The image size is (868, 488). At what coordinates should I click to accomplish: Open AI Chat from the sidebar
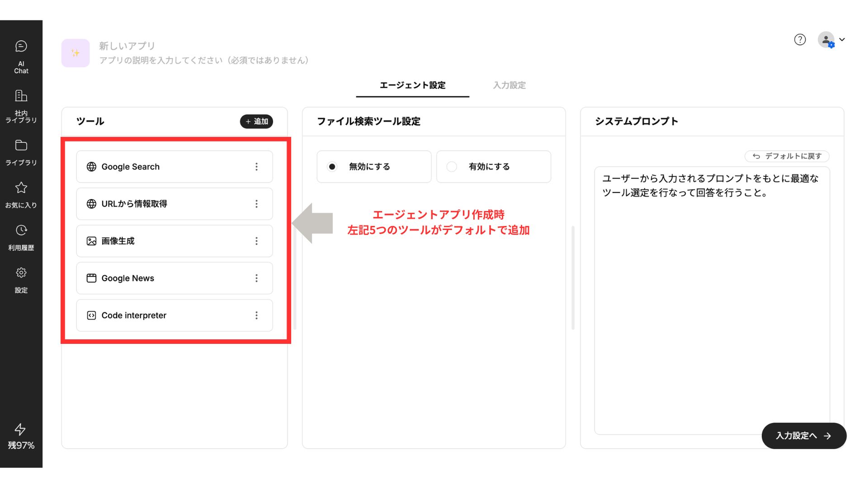click(21, 47)
